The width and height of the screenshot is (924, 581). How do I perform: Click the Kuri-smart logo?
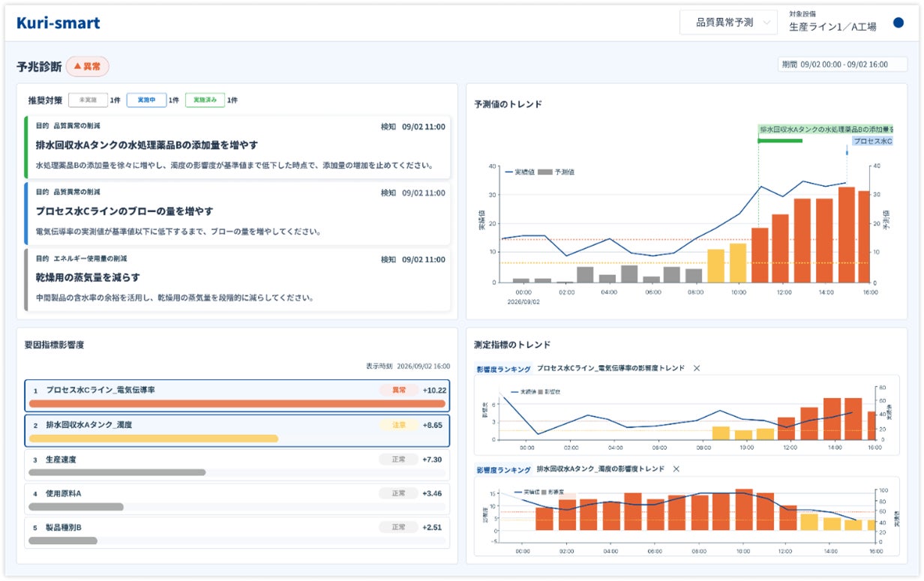pyautogui.click(x=58, y=23)
